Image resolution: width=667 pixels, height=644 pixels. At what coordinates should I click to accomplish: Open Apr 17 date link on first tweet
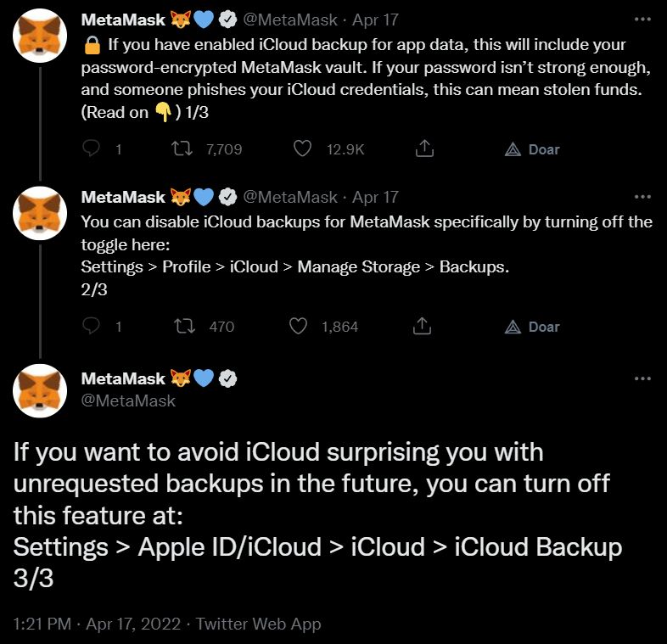click(x=375, y=20)
